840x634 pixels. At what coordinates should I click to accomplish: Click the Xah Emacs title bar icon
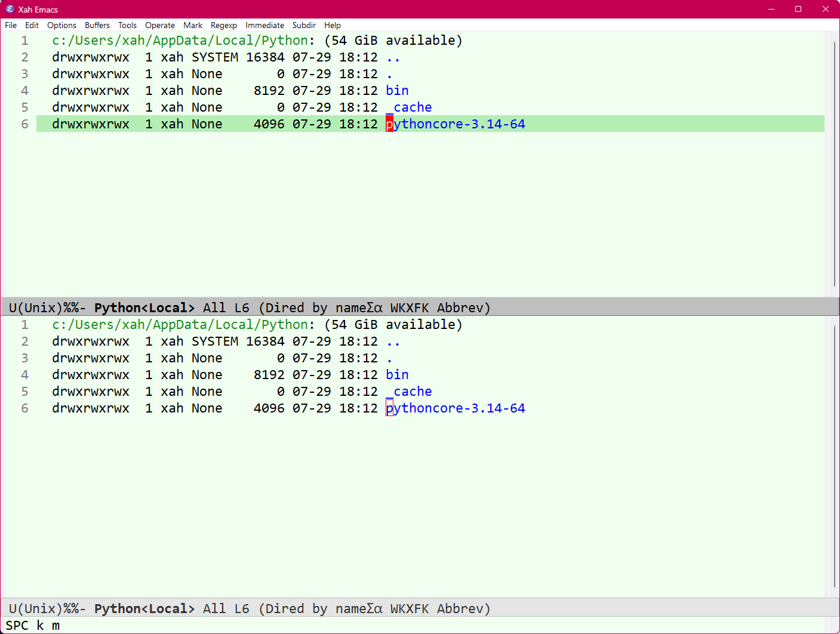pyautogui.click(x=10, y=9)
